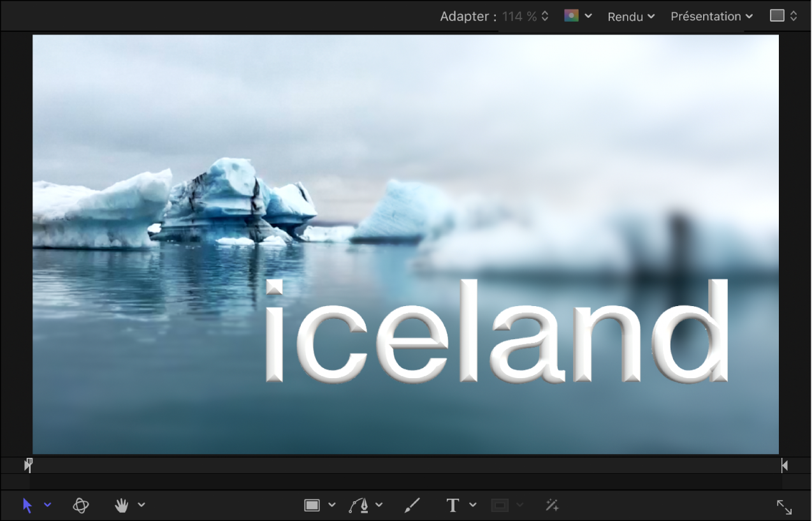Click the mask tool rectangle icon
The image size is (812, 521).
(500, 506)
